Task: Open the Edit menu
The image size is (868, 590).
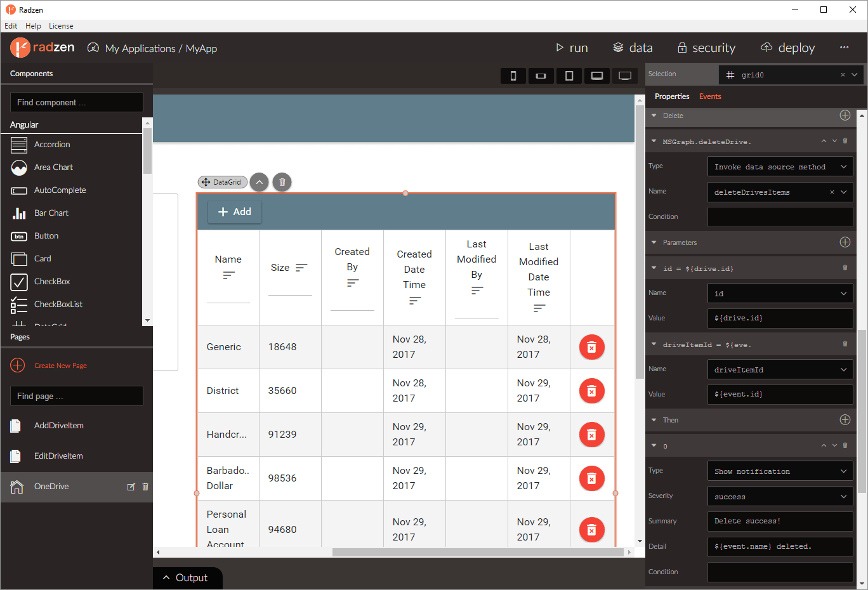Action: (11, 26)
